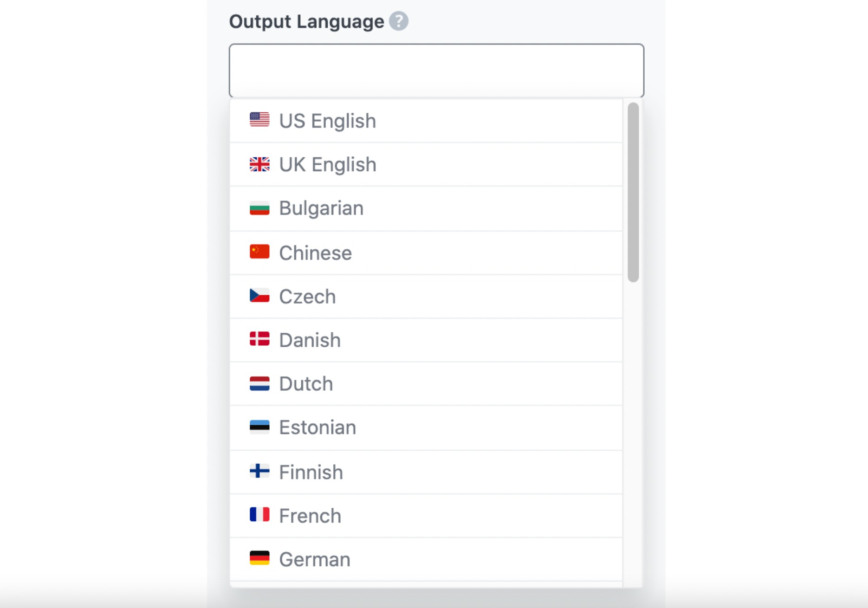Image resolution: width=868 pixels, height=608 pixels.
Task: Select German at the bottom of the list
Action: 314,559
